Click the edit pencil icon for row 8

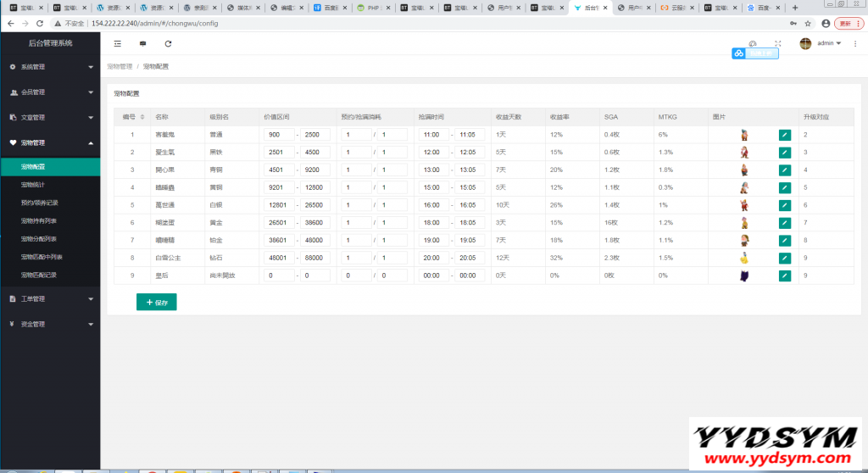click(x=784, y=258)
